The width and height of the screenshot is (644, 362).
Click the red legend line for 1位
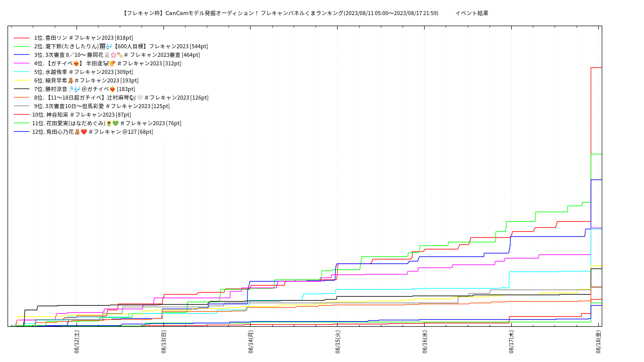[22, 38]
